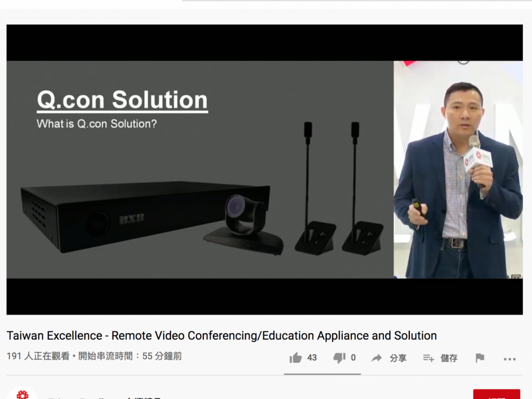Click the flag report icon
532x399 pixels.
480,358
